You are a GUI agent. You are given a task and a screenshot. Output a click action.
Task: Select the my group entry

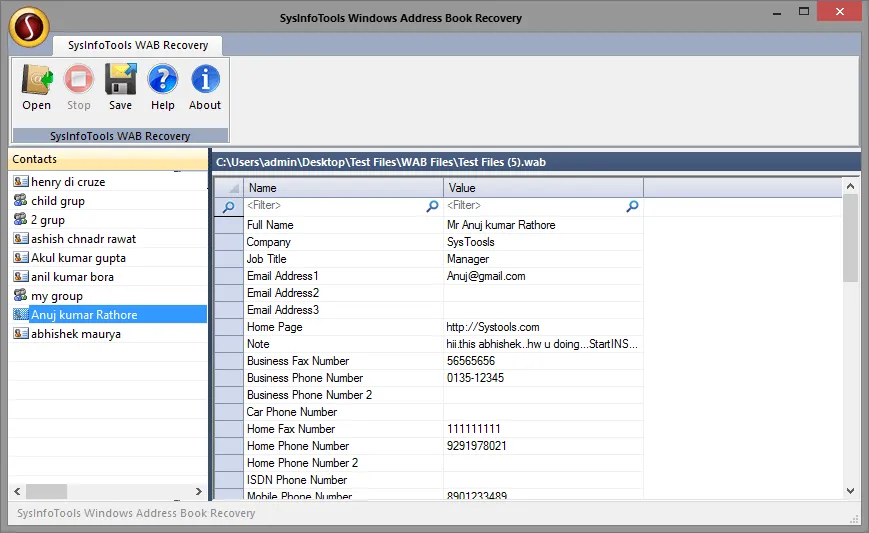pos(57,296)
